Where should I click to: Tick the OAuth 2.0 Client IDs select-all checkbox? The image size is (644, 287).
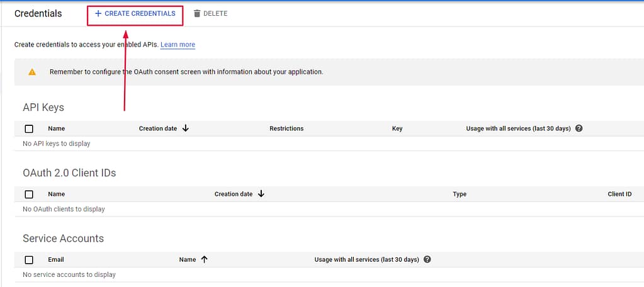[29, 194]
